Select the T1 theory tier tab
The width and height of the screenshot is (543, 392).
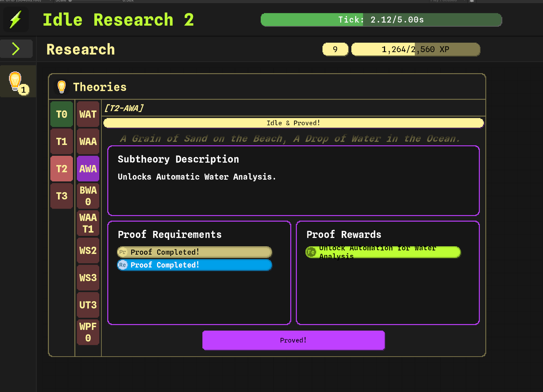[x=62, y=142]
